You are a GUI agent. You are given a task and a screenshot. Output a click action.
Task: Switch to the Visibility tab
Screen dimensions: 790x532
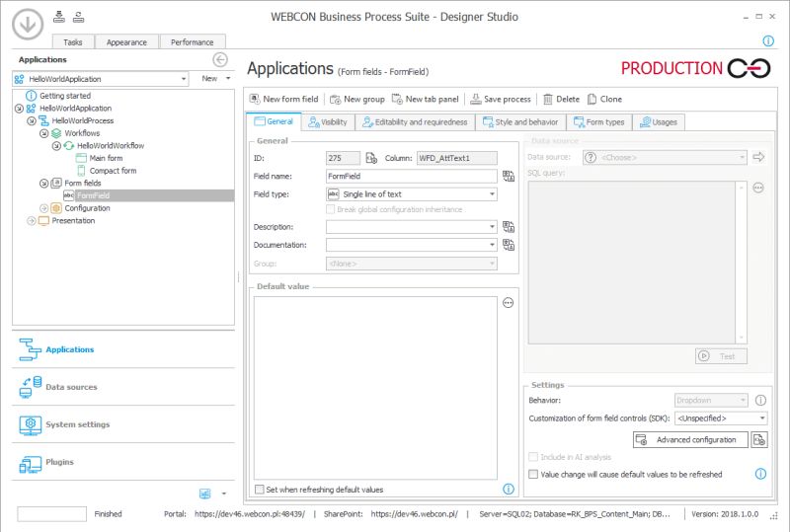click(328, 122)
